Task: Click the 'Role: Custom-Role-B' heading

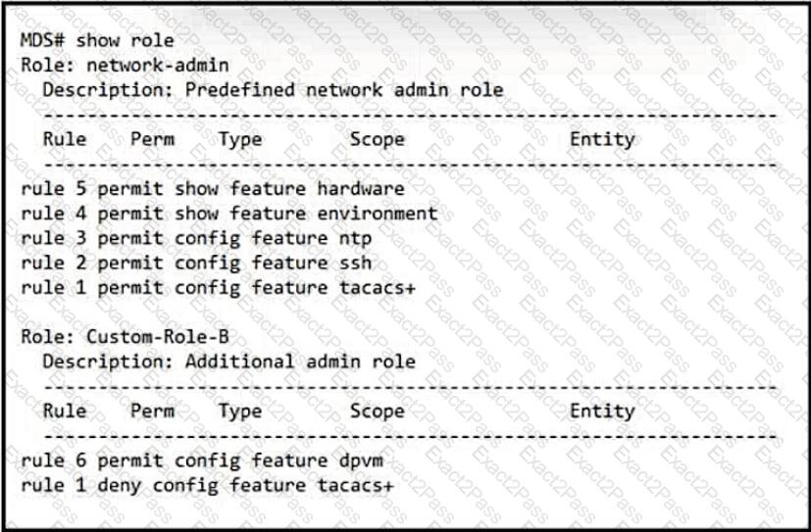Action: point(125,337)
